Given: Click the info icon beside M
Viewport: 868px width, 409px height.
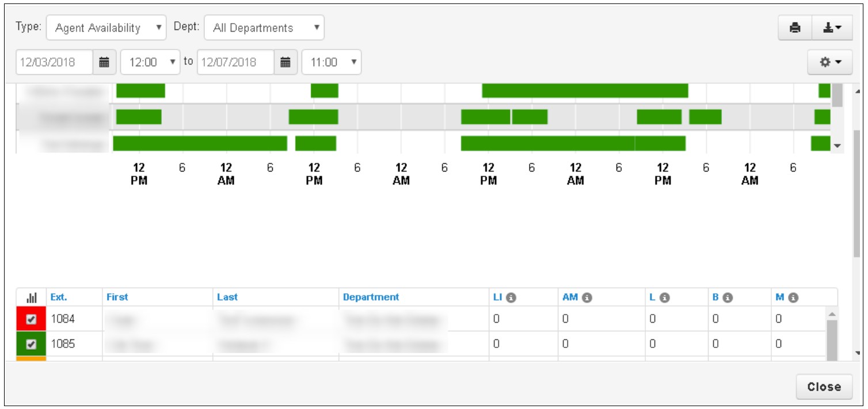Looking at the screenshot, I should tap(793, 298).
